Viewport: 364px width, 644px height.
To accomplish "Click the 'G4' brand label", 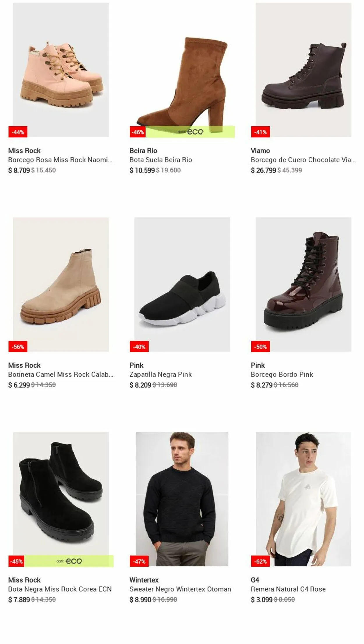I will [255, 580].
